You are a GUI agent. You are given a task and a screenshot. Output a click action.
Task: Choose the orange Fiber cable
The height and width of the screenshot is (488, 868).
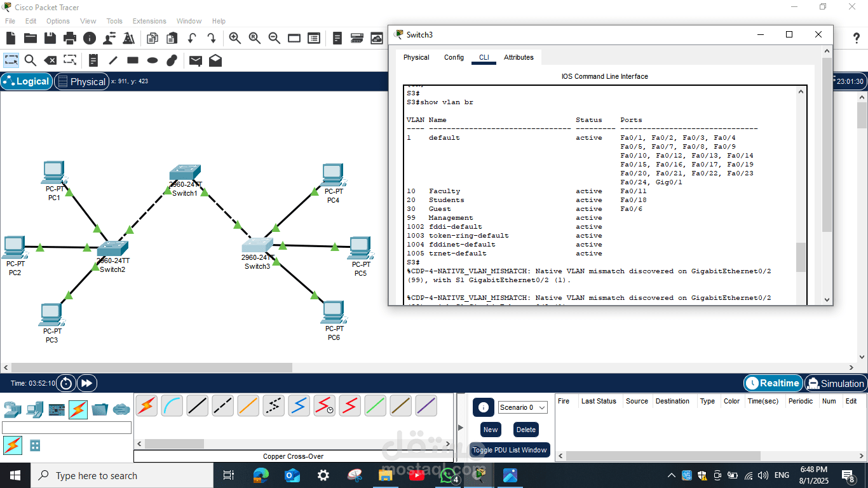(x=248, y=405)
